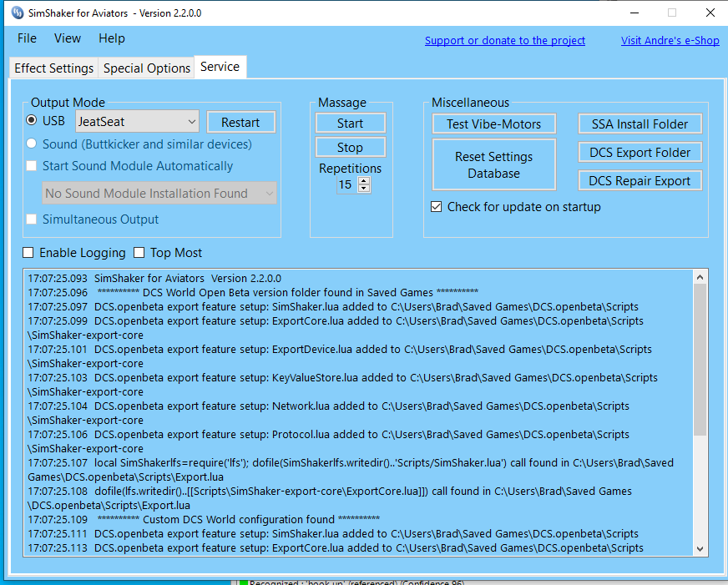Click the SimShaker app icon in title bar
The height and width of the screenshot is (585, 728).
click(18, 13)
